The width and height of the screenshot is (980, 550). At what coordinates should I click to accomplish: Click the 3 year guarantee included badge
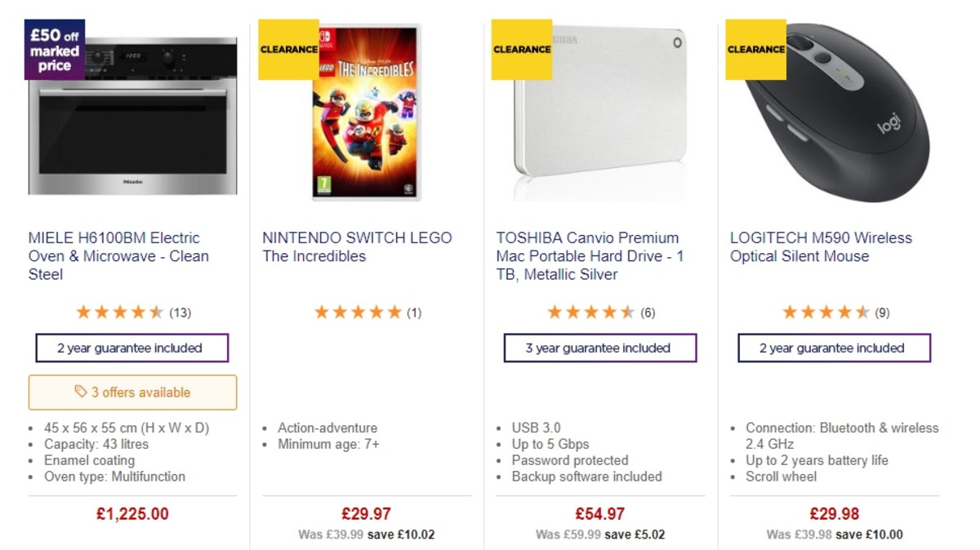600,348
